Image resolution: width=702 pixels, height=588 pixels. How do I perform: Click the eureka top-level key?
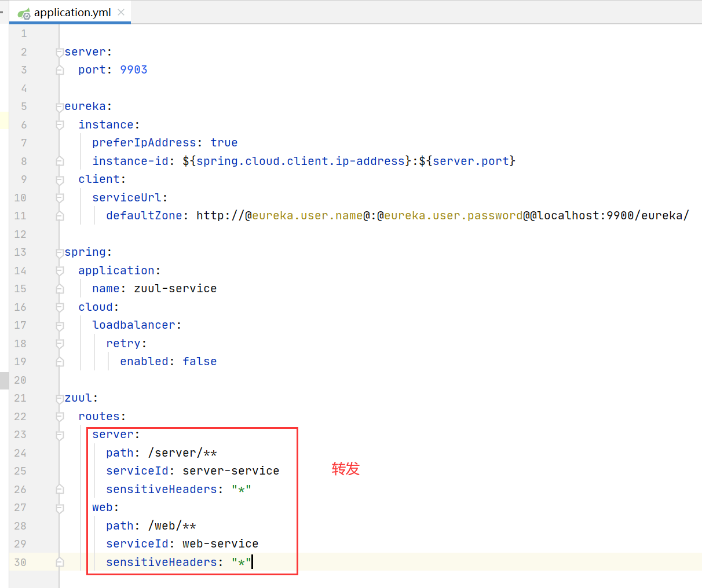(x=85, y=106)
